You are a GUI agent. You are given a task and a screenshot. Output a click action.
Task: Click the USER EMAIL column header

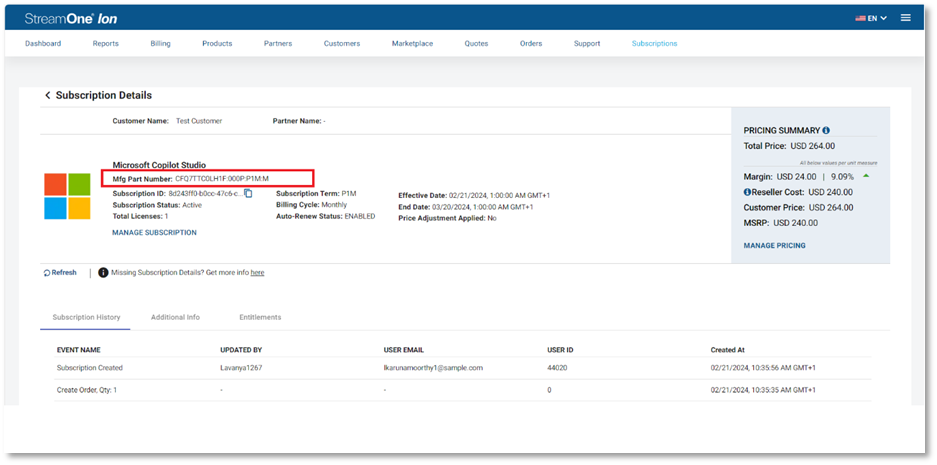(403, 350)
